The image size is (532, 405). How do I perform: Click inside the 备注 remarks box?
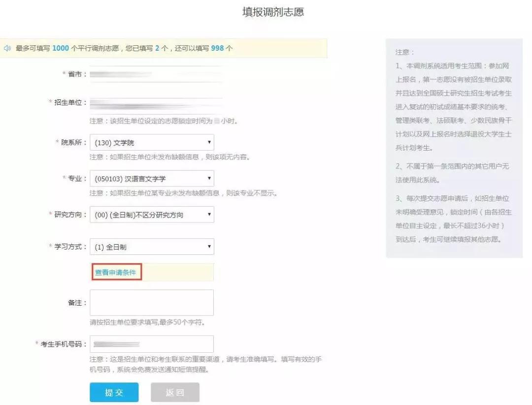click(x=151, y=302)
